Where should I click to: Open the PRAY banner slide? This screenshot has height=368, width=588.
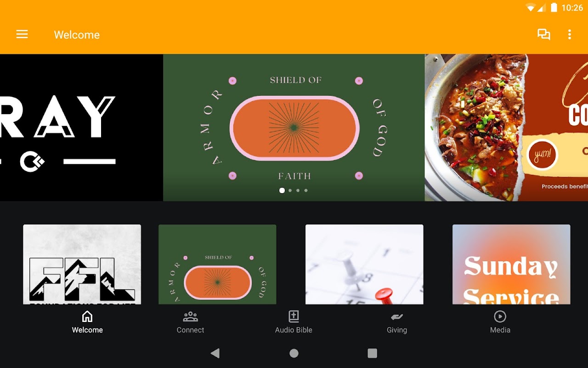(81, 127)
